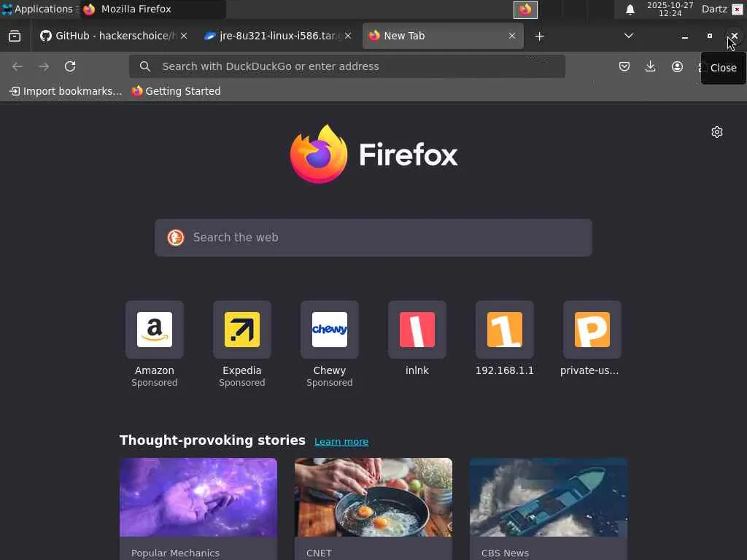Open the CNET fried eggs story

pyautogui.click(x=373, y=497)
